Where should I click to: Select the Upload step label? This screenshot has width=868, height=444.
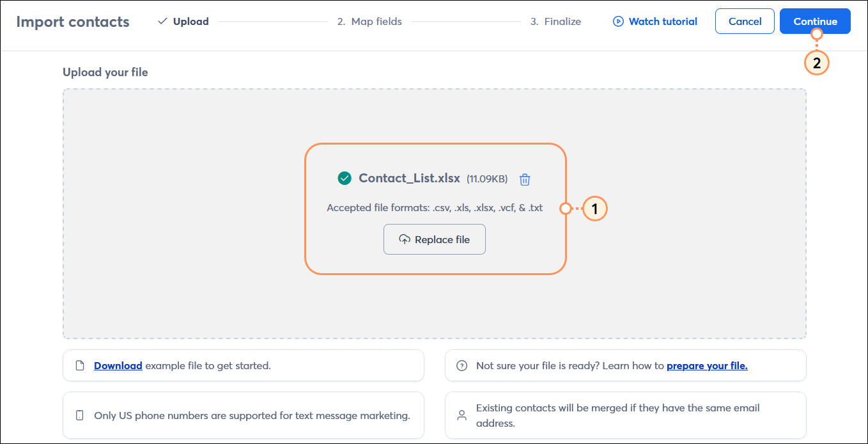click(x=190, y=21)
